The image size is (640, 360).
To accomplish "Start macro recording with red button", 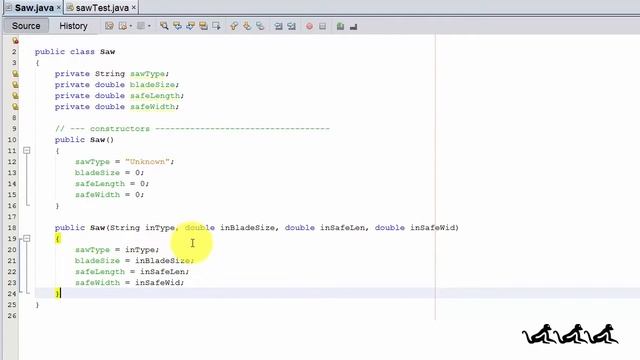I will click(309, 26).
